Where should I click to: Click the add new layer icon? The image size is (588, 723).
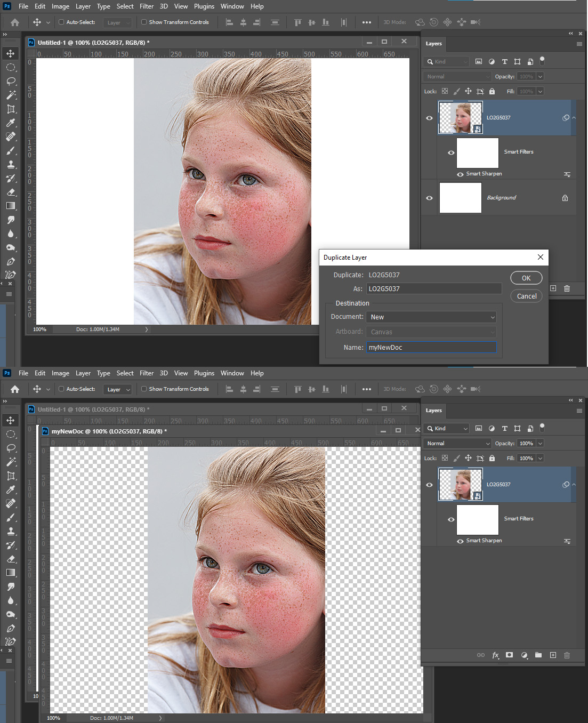click(x=553, y=288)
